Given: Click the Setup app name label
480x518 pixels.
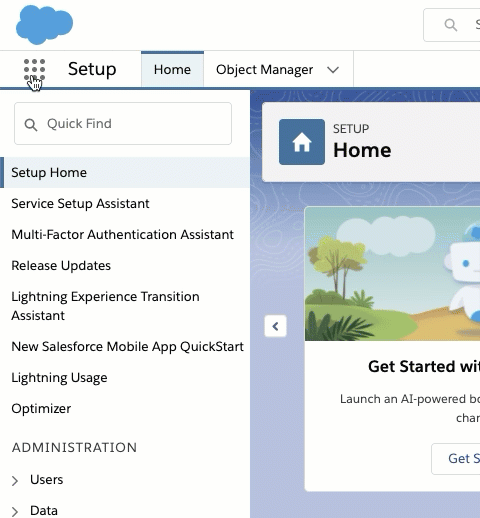Looking at the screenshot, I should [x=92, y=69].
